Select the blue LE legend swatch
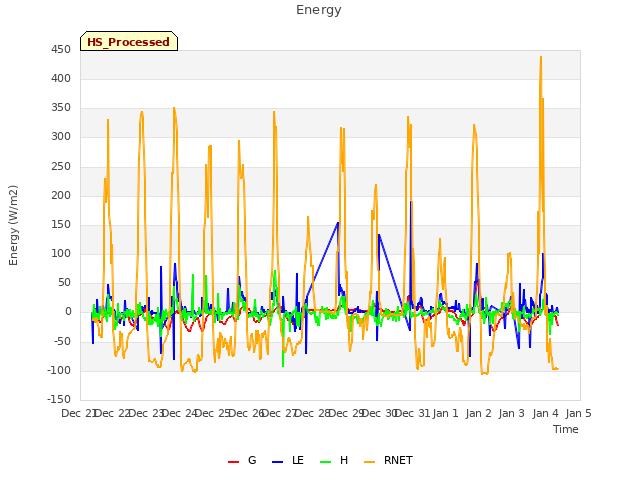 pyautogui.click(x=278, y=462)
